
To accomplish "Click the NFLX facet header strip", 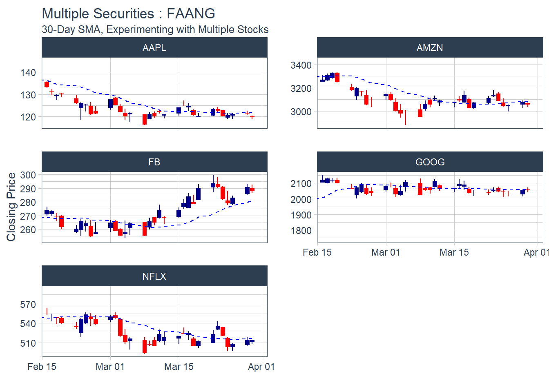I will (x=154, y=276).
